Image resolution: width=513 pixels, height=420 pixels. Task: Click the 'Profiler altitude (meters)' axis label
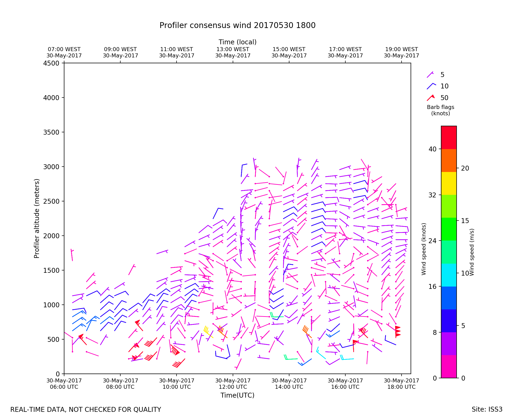coord(37,218)
